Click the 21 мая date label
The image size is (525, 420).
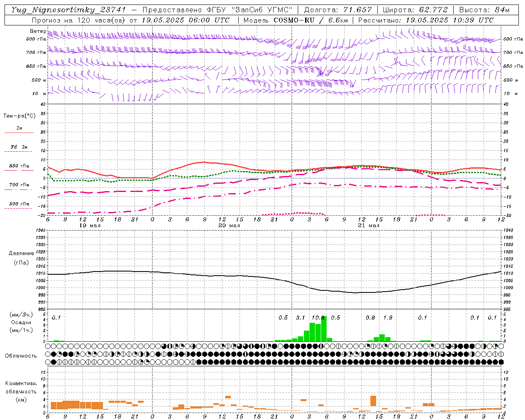[368, 226]
